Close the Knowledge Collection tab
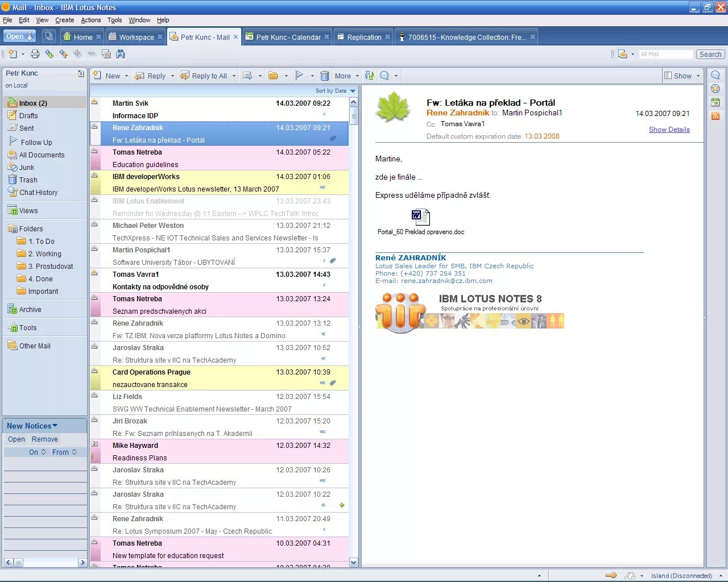The image size is (728, 582). [x=532, y=37]
